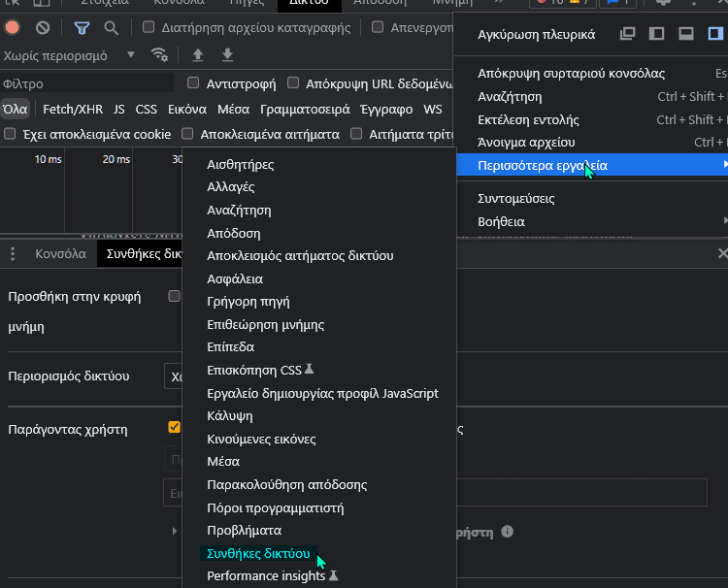Filter requests by Fetch/XHR type
This screenshot has height=588, width=728.
click(x=73, y=109)
